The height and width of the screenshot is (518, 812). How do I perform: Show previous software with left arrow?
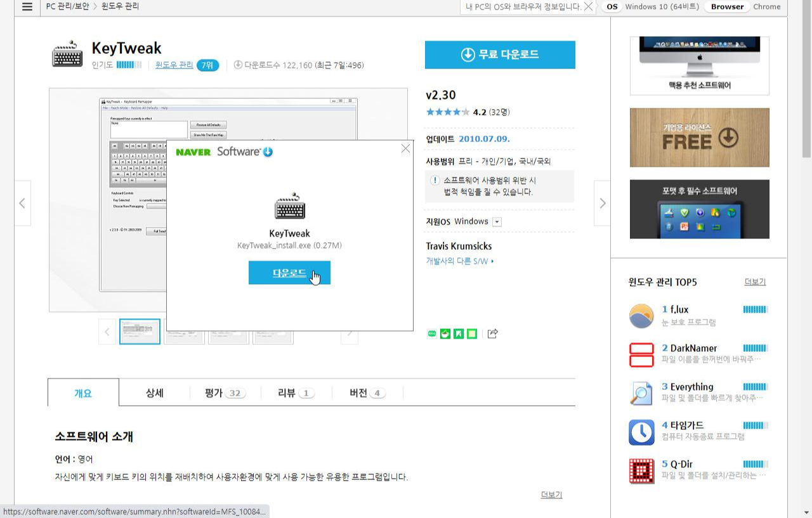click(x=22, y=203)
